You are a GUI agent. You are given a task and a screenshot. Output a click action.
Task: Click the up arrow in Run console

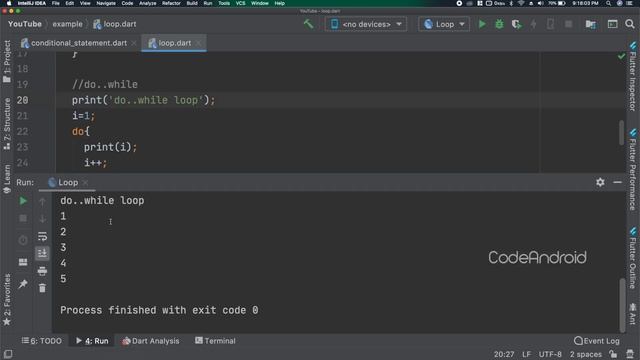(42, 201)
